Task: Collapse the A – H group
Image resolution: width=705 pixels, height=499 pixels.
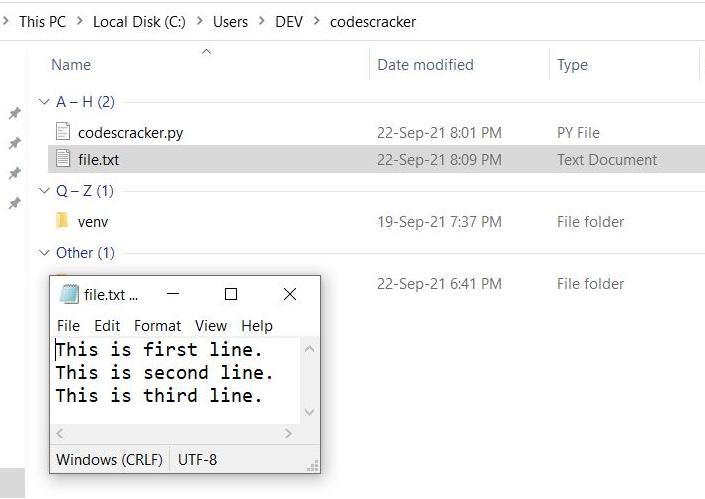Action: pyautogui.click(x=43, y=102)
